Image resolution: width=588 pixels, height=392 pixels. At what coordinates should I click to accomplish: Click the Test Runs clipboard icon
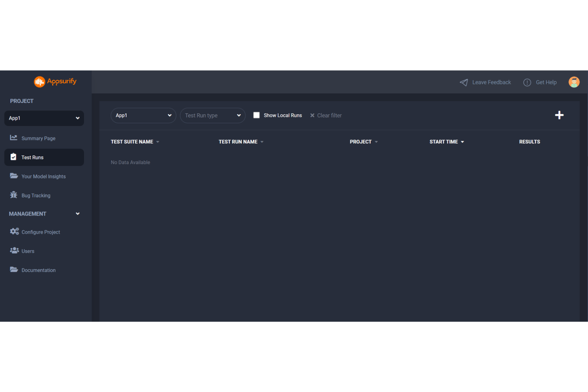click(x=14, y=157)
